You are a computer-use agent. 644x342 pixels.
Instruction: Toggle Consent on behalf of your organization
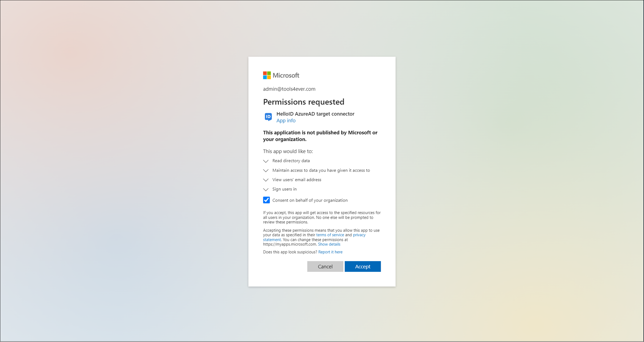point(266,200)
